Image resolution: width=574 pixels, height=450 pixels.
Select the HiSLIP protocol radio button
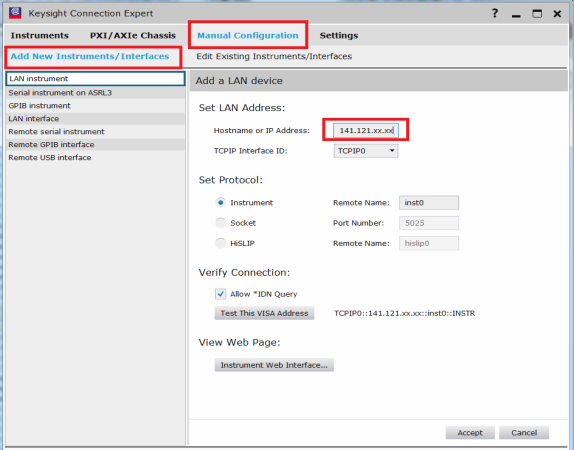(220, 243)
